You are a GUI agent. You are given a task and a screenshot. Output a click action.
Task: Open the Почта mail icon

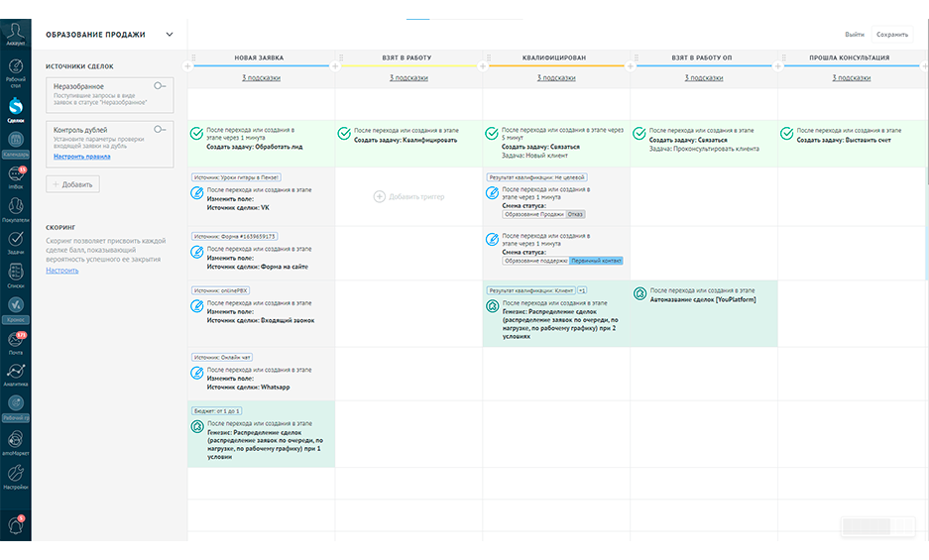[x=16, y=343]
